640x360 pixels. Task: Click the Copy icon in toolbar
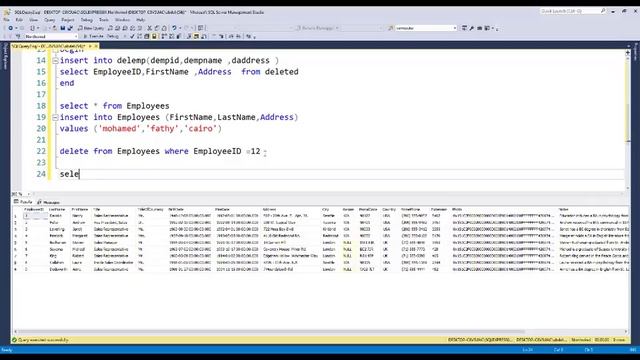coord(157,28)
